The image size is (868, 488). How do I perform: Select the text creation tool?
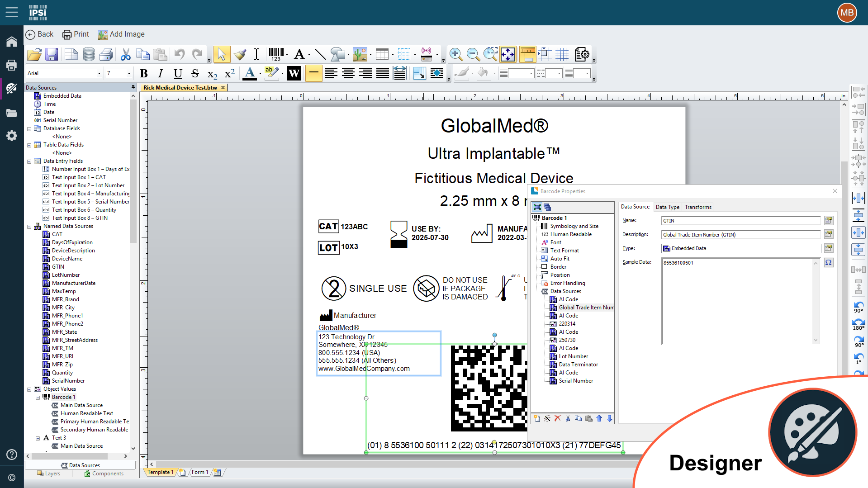(299, 55)
